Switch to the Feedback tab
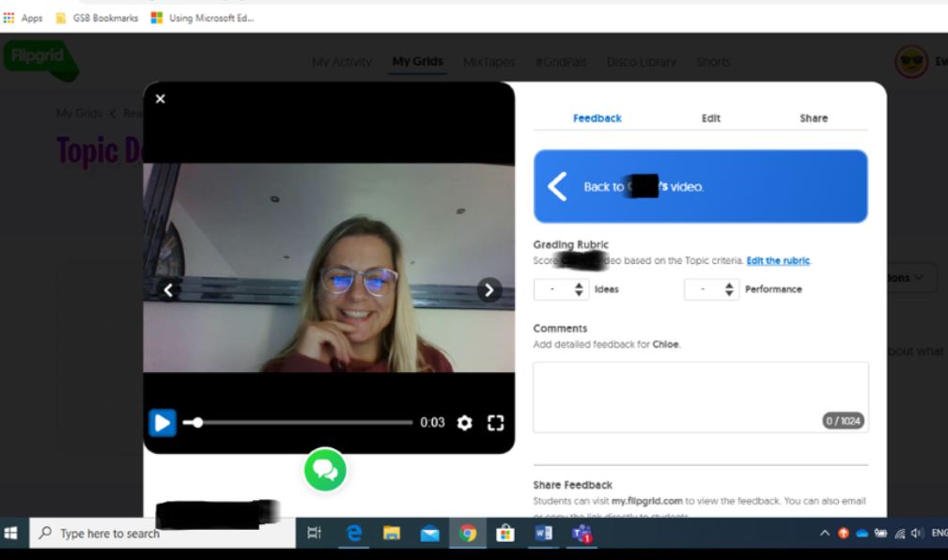948x560 pixels. click(x=597, y=118)
